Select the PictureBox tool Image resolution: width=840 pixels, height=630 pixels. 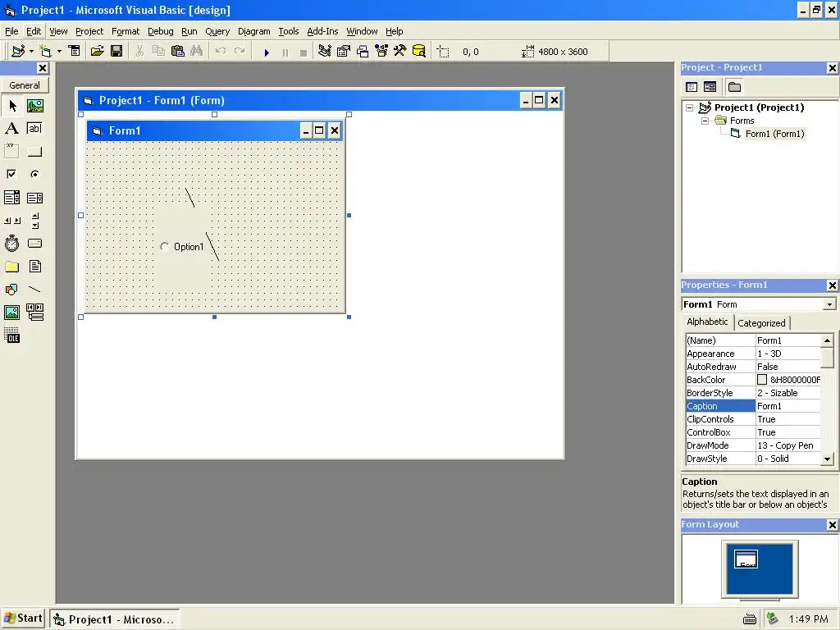(x=34, y=106)
